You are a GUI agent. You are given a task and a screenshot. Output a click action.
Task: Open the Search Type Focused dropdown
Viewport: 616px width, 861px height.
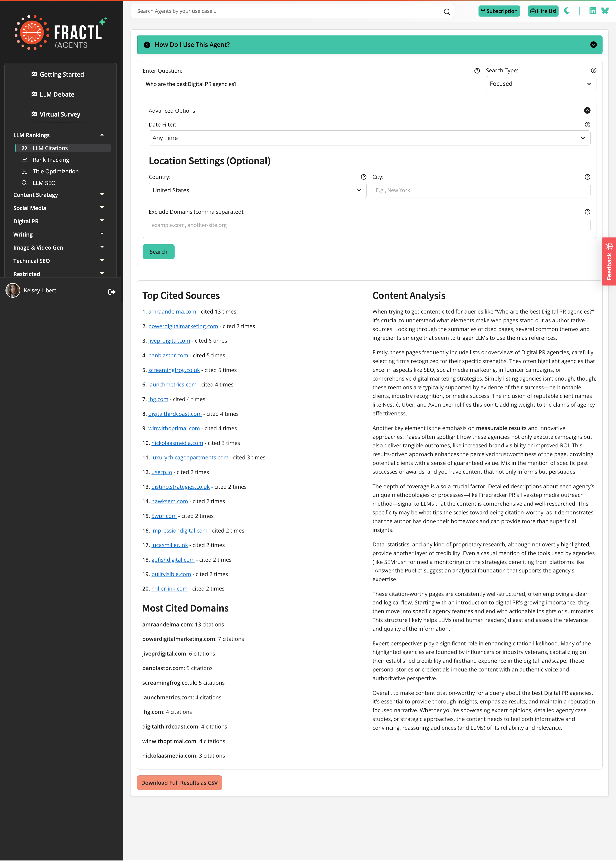[540, 84]
